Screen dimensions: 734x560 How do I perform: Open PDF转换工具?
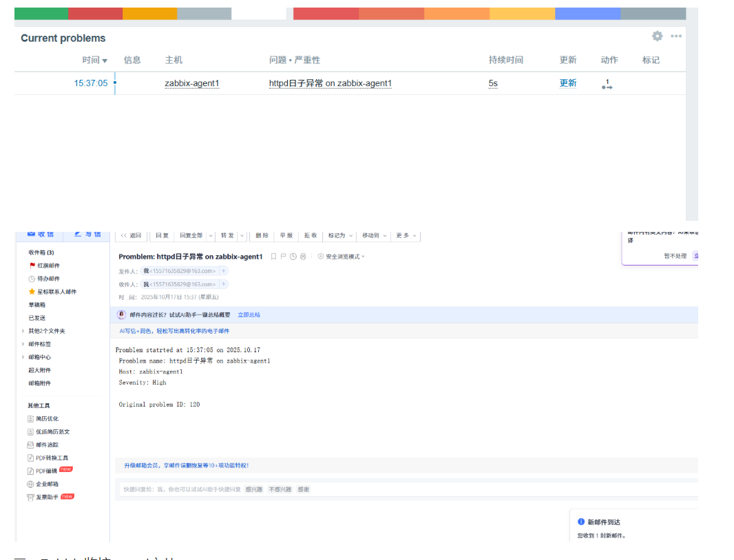[x=48, y=458]
